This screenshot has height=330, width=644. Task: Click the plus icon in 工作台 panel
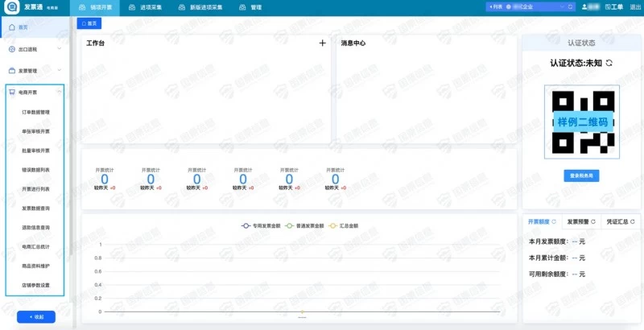click(x=322, y=43)
